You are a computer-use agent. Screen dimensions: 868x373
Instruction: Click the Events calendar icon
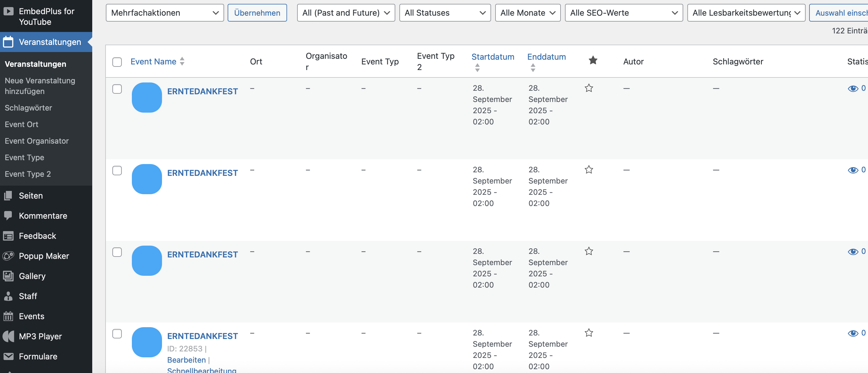point(8,316)
